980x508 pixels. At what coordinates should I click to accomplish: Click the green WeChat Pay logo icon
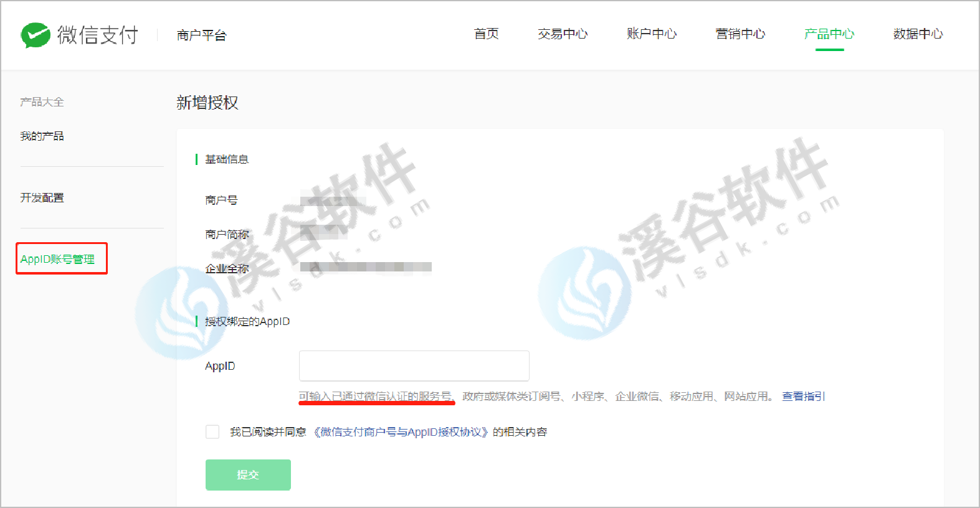click(36, 35)
